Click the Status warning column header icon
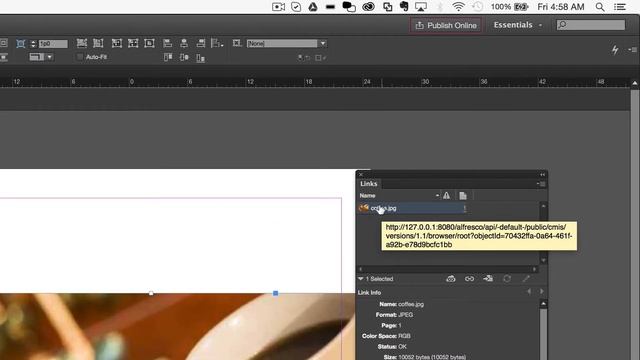The width and height of the screenshot is (640, 360). [447, 196]
